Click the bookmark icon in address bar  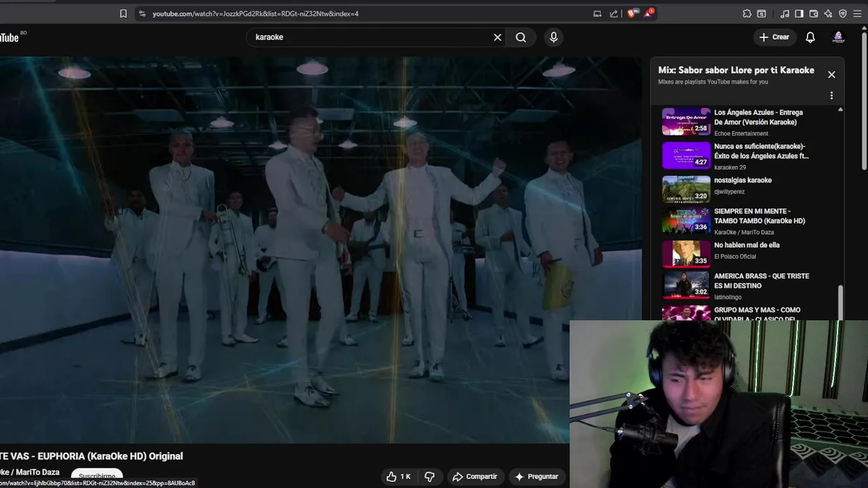(x=123, y=14)
